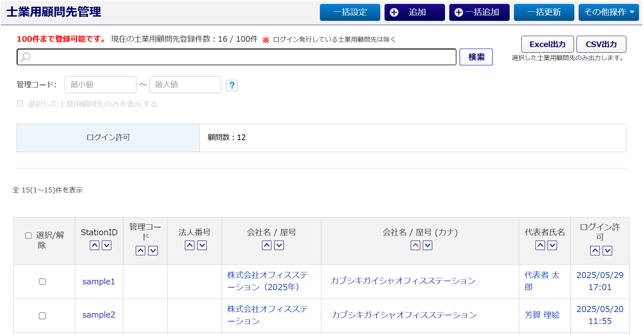This screenshot has width=644, height=335.
Task: Click the 管理コード 最小値 input field
Action: coord(100,85)
